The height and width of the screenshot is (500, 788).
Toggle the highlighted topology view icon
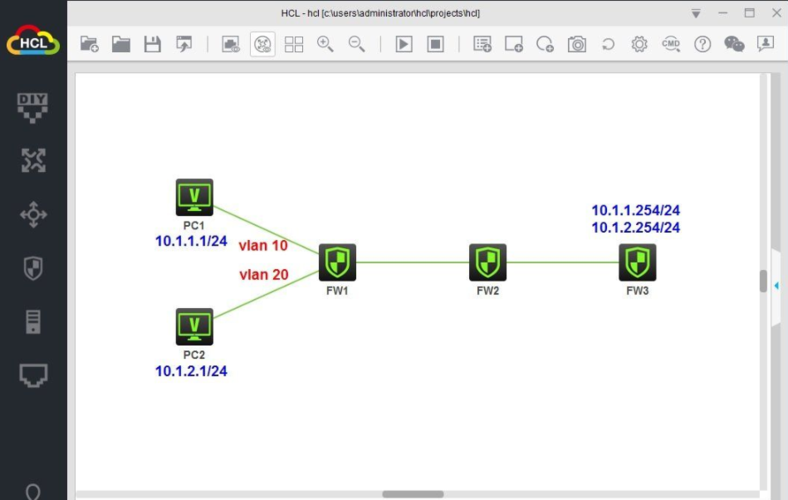click(262, 44)
